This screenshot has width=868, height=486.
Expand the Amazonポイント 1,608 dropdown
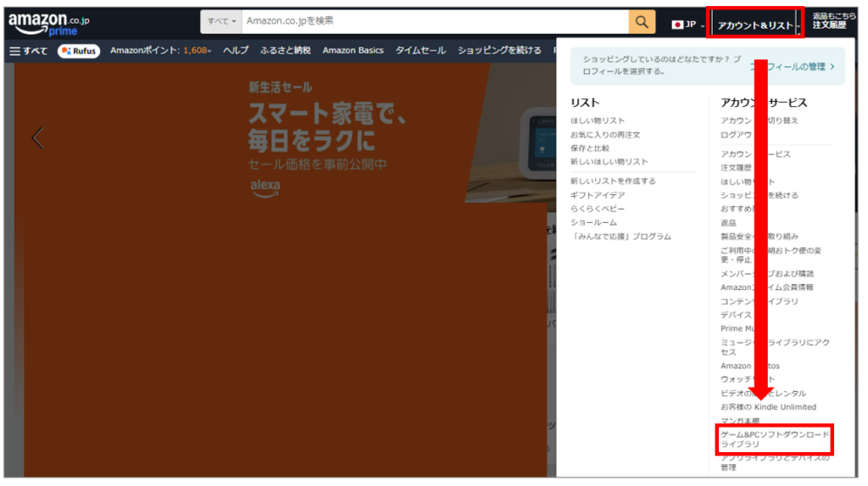click(160, 50)
